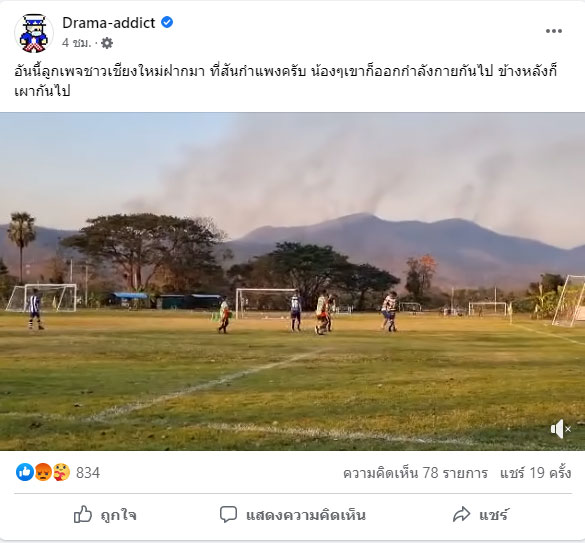585x543 pixels.
Task: Unmute the video with speaker icon
Action: tap(561, 429)
